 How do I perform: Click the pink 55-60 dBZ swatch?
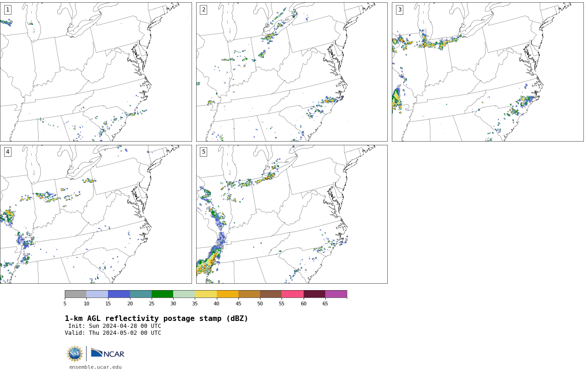pyautogui.click(x=293, y=294)
